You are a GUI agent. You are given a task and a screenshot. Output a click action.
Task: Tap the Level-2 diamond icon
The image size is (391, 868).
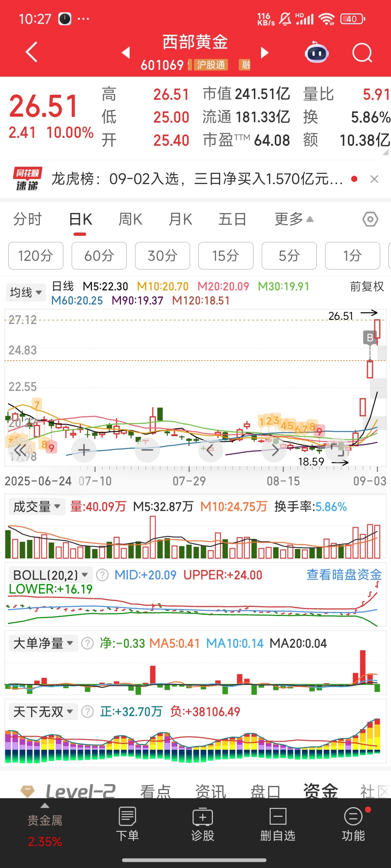(x=28, y=791)
